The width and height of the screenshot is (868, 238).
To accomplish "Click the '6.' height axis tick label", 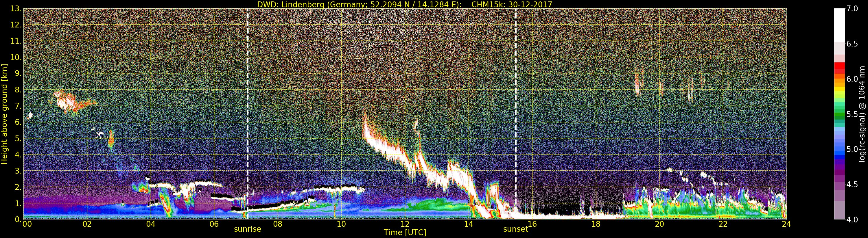I will coord(18,122).
